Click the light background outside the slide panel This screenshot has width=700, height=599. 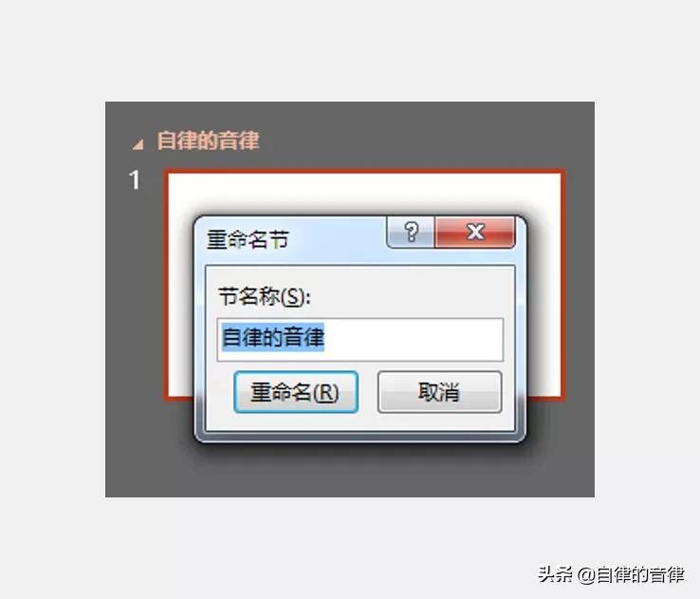[x=350, y=49]
